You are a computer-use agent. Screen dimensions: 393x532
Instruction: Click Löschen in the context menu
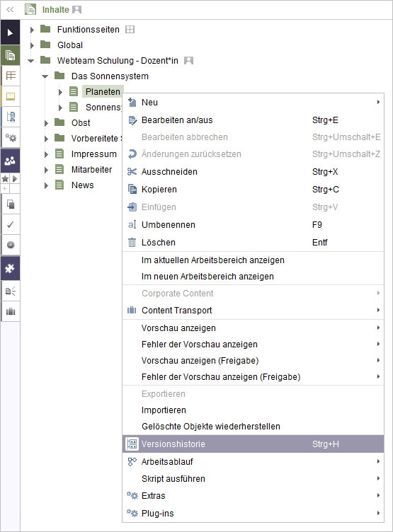[253, 242]
